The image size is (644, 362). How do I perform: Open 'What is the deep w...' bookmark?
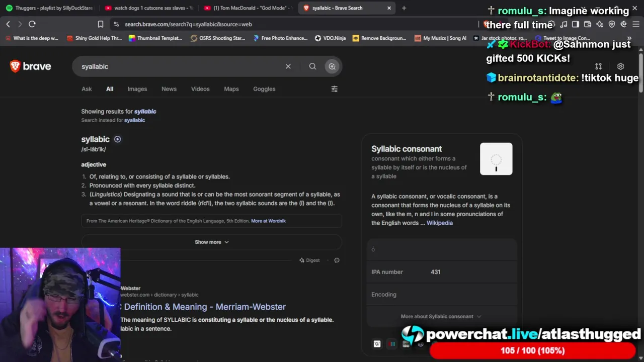[x=31, y=38]
